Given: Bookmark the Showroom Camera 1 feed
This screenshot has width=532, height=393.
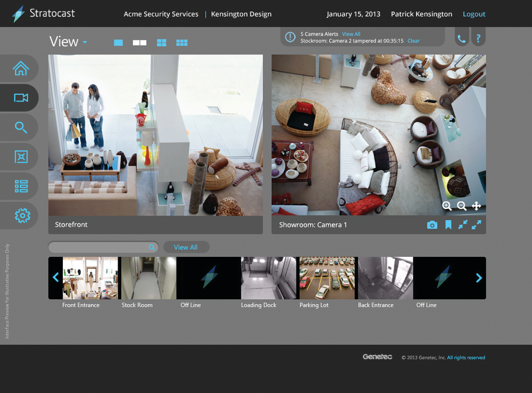Looking at the screenshot, I should pos(448,224).
